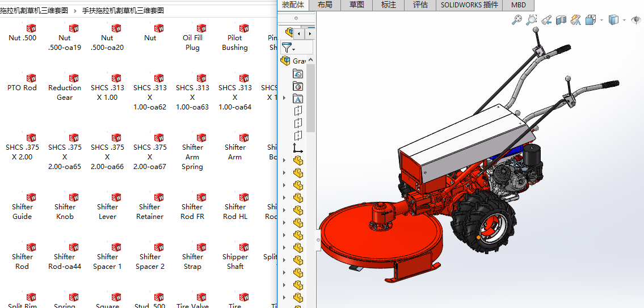644x308 pixels.
Task: Open the 评估 tab
Action: (x=420, y=5)
